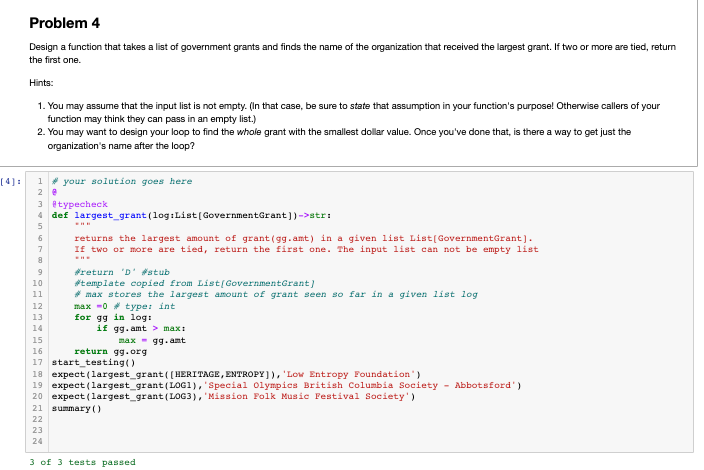Screen dimensions: 704x470
Task: Click the '3 of 3 tests passed' output
Action: click(83, 462)
